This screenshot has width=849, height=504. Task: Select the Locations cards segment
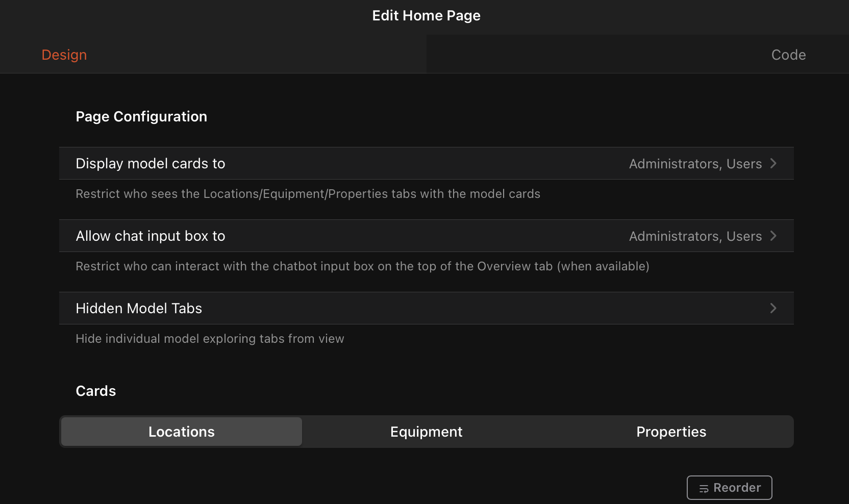pos(182,432)
